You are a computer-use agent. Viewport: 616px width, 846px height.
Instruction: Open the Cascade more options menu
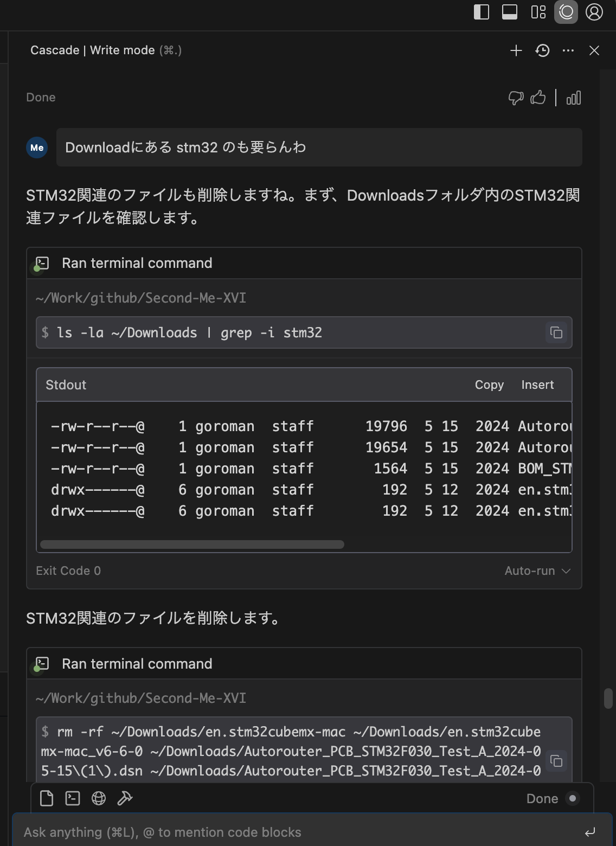click(568, 50)
